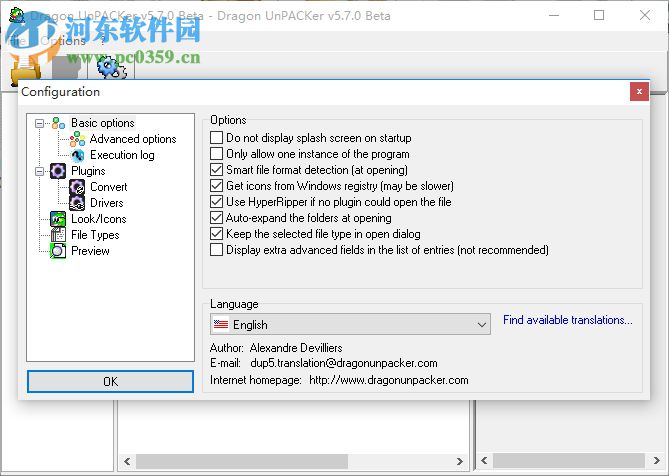Click right arrow of middle pane scrollbar
The height and width of the screenshot is (476, 669).
tap(460, 461)
